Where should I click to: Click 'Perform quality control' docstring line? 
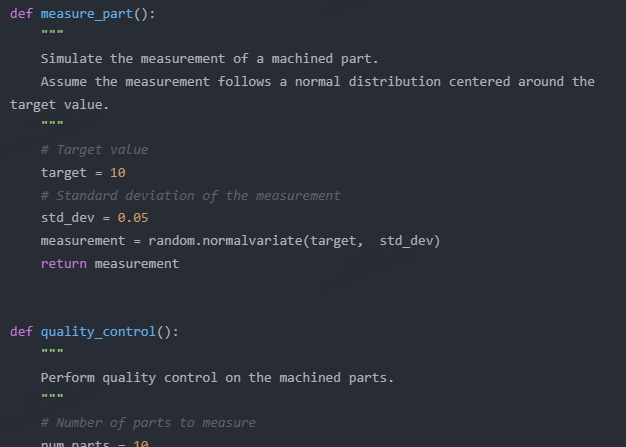pos(217,378)
